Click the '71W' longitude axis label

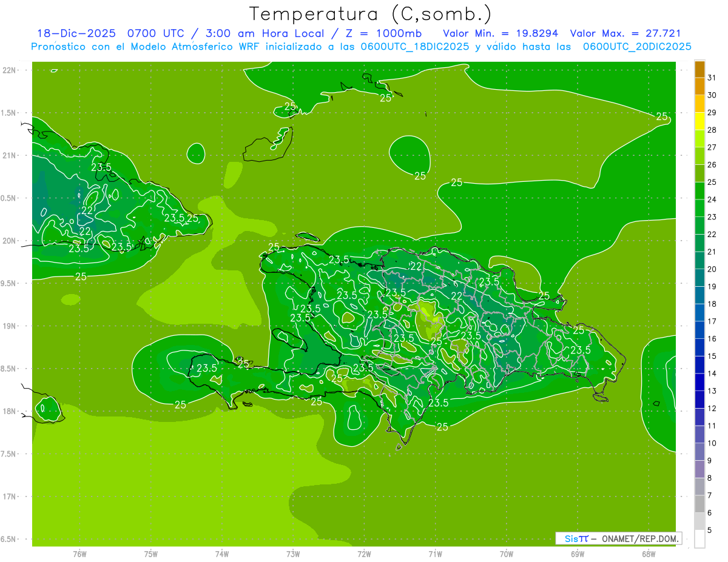click(435, 554)
